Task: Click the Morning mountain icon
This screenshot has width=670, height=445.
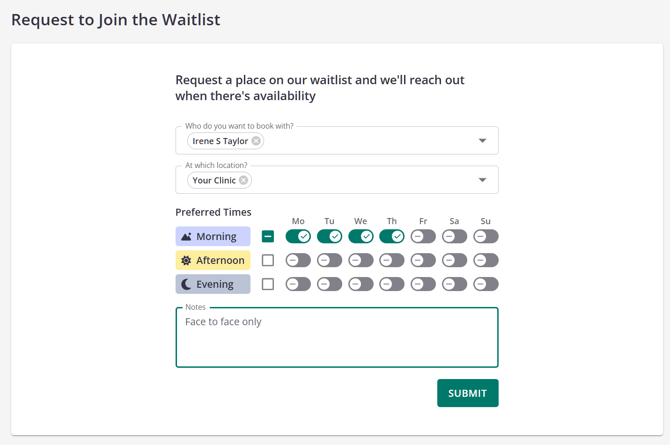Action: point(186,237)
